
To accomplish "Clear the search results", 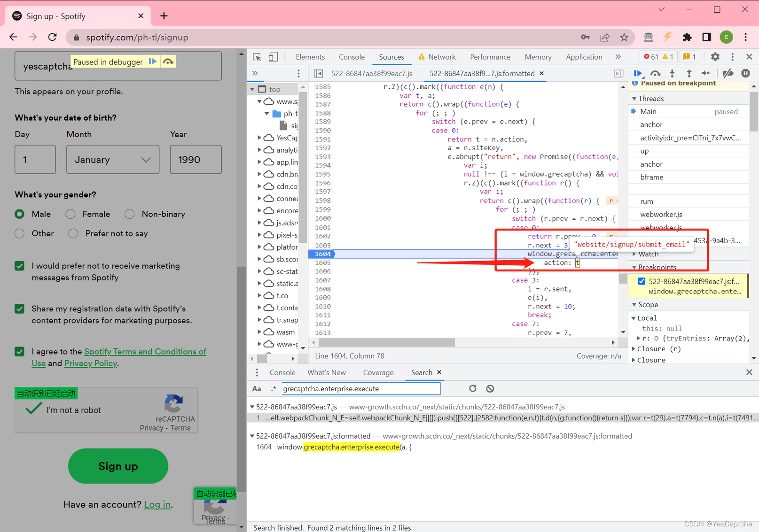I will click(x=490, y=388).
